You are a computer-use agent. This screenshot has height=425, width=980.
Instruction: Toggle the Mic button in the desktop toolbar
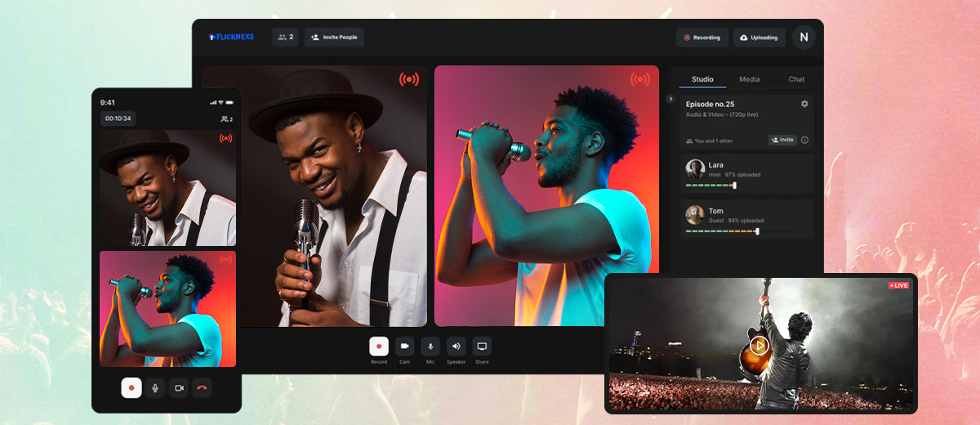pyautogui.click(x=430, y=347)
